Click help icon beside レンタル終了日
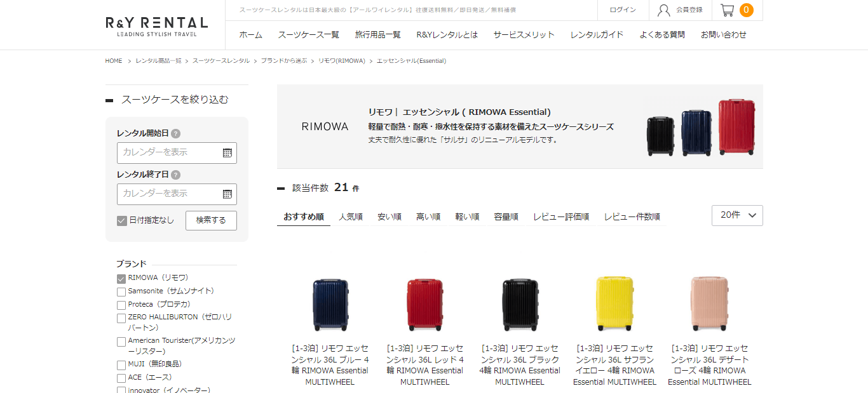This screenshot has width=868, height=393. (x=175, y=175)
